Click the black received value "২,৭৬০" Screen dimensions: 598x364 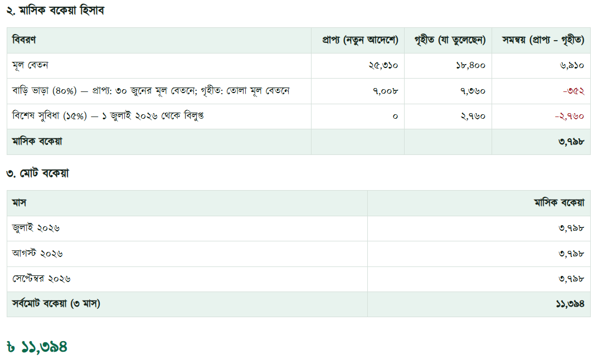coord(473,117)
